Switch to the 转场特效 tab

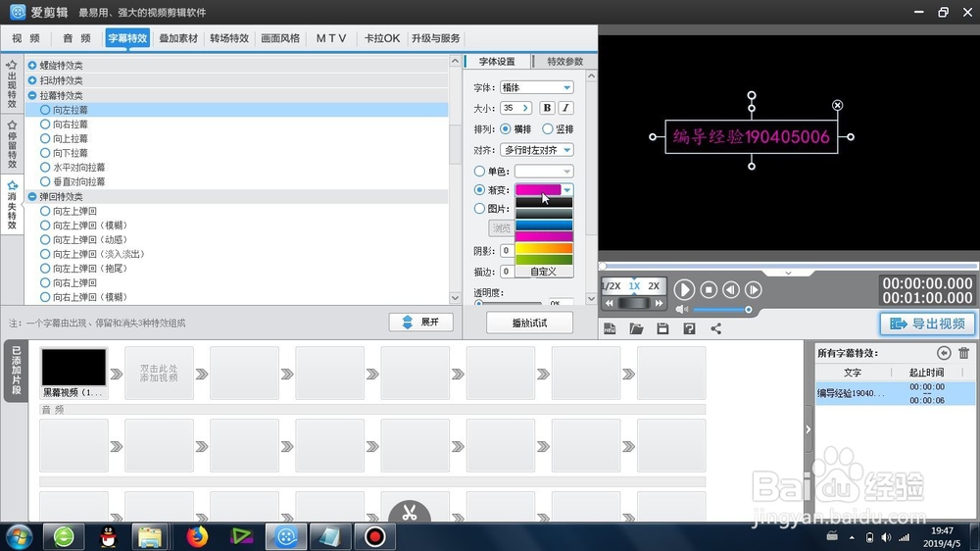[x=229, y=38]
